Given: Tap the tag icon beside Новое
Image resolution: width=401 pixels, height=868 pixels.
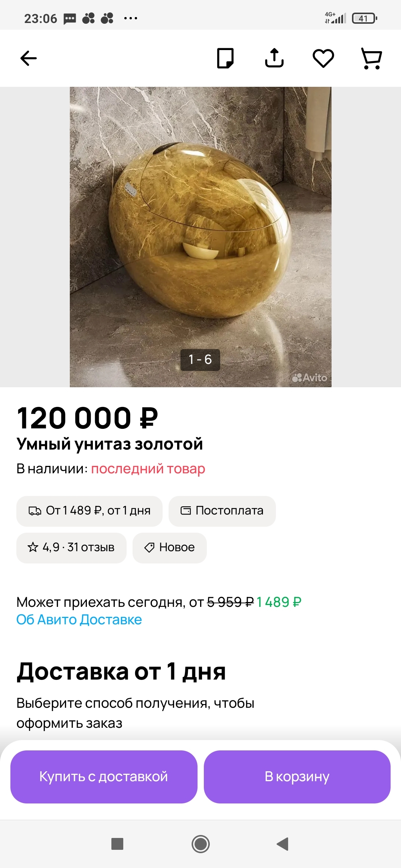Looking at the screenshot, I should coord(149,548).
